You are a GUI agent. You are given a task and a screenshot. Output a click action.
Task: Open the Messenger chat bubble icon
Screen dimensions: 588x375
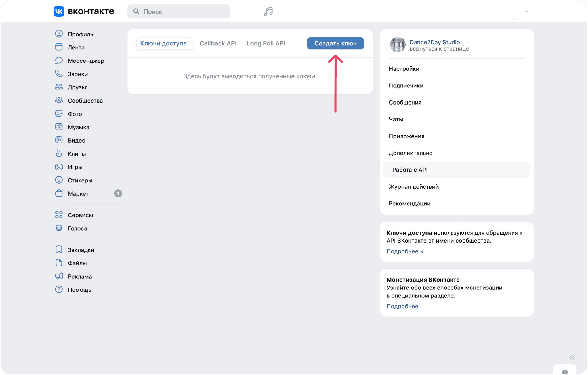pyautogui.click(x=59, y=61)
